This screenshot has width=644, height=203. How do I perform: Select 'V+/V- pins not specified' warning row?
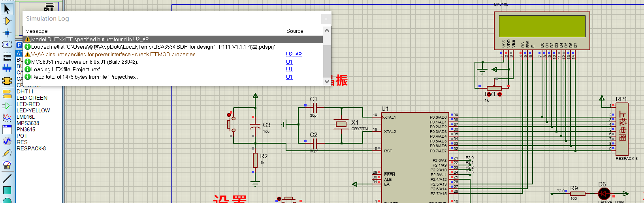(x=173, y=54)
